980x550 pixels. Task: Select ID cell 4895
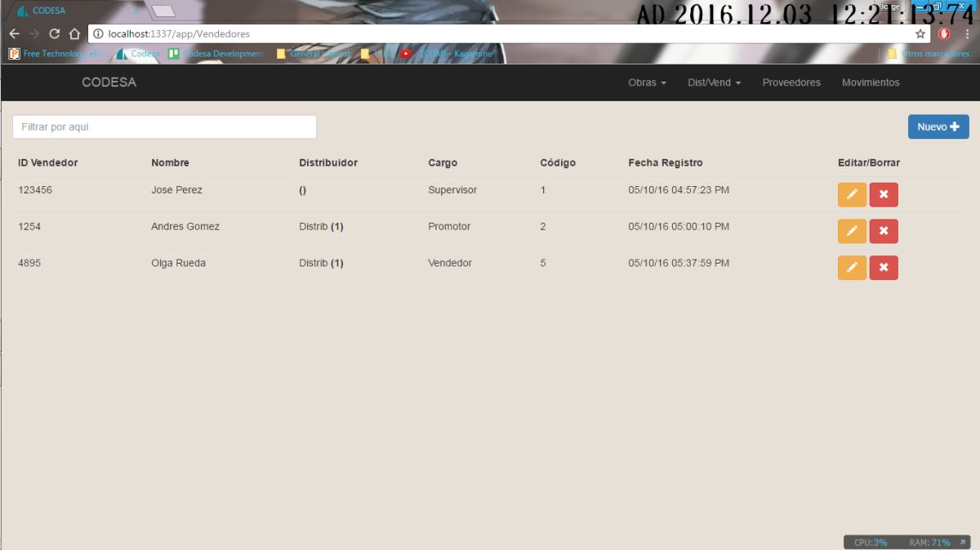pos(29,263)
